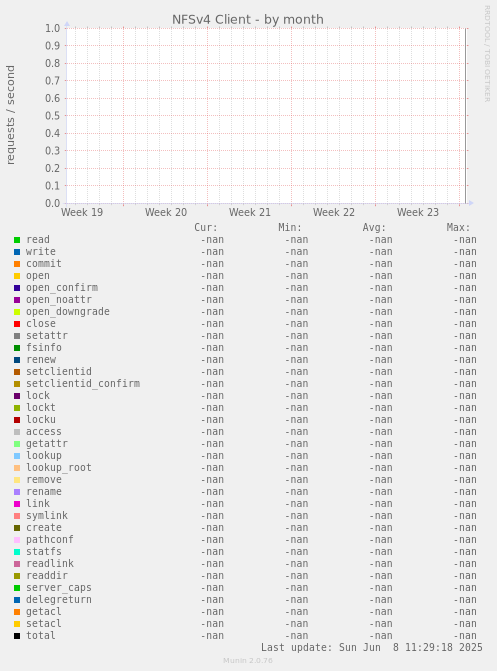Click the Cur: column header
Screen dimensions: 497x671
click(206, 227)
